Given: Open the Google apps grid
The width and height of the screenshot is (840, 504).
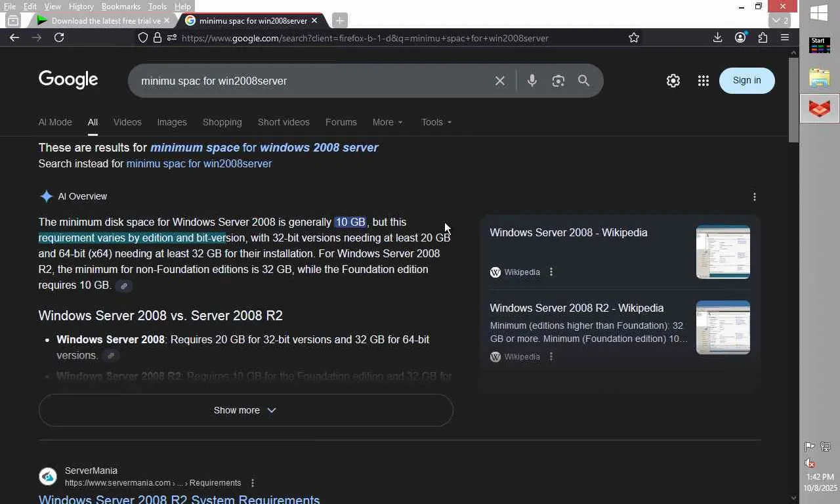Looking at the screenshot, I should pos(703,81).
